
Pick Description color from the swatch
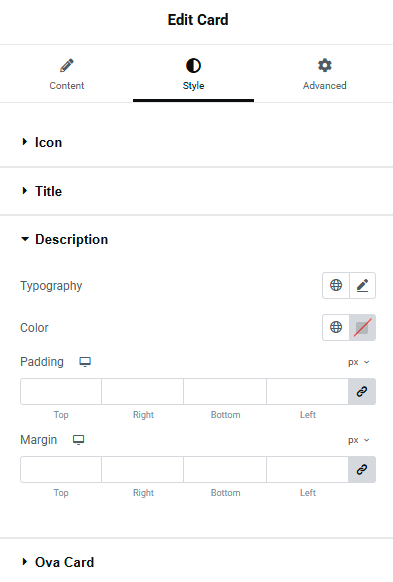[363, 327]
